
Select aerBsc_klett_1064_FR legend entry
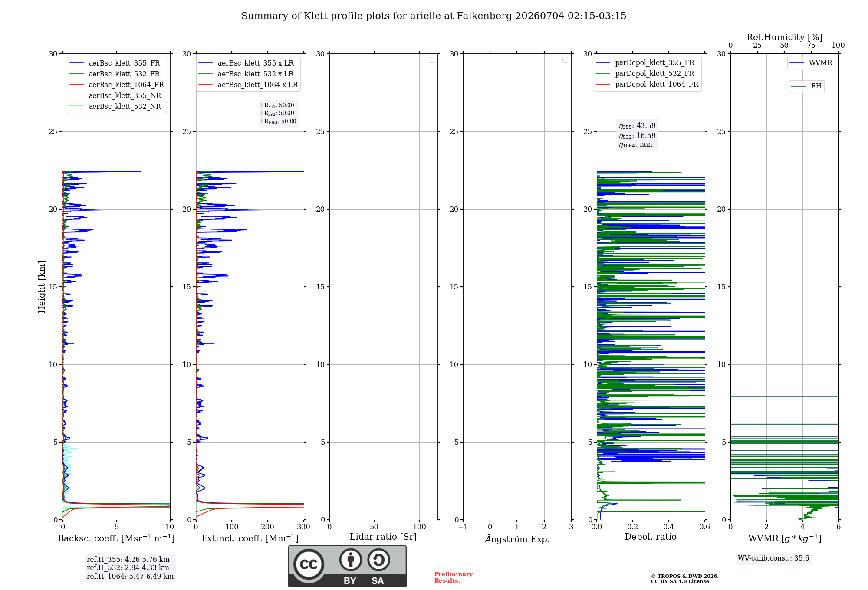pos(116,85)
